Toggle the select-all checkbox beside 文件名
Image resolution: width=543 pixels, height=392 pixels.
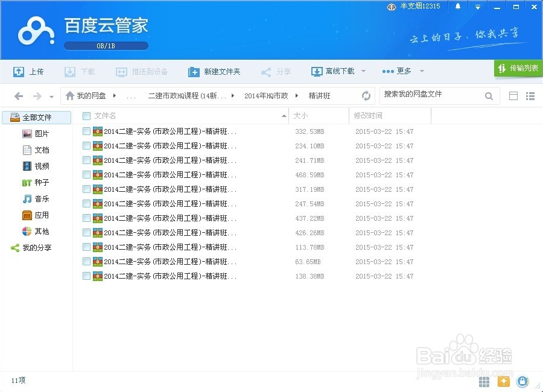86,116
